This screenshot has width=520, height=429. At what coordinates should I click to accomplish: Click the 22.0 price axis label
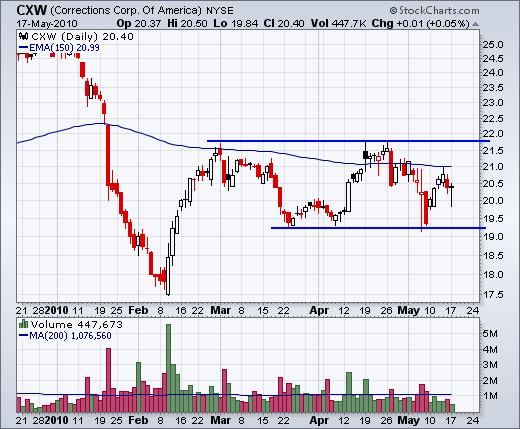pos(493,134)
